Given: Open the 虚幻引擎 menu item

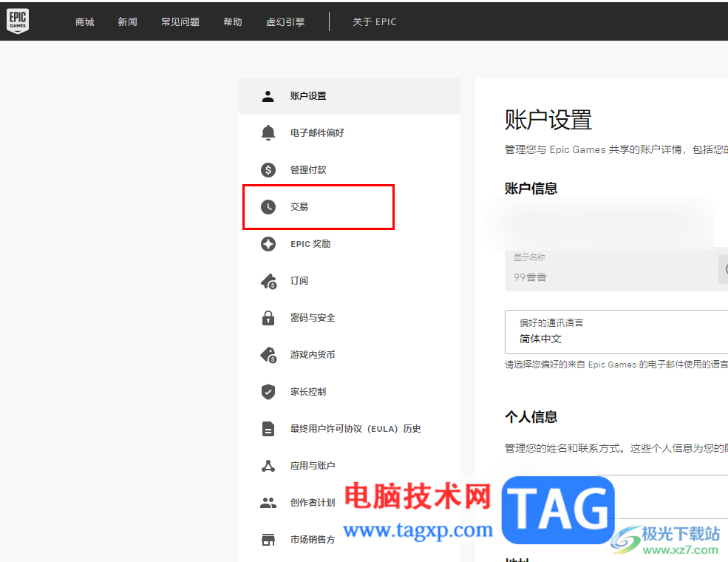Looking at the screenshot, I should 285,22.
